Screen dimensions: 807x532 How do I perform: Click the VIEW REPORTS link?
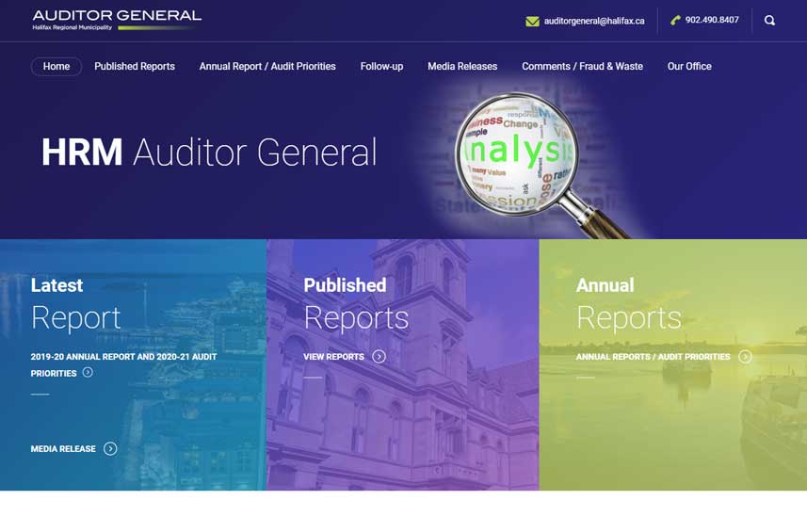[333, 357]
